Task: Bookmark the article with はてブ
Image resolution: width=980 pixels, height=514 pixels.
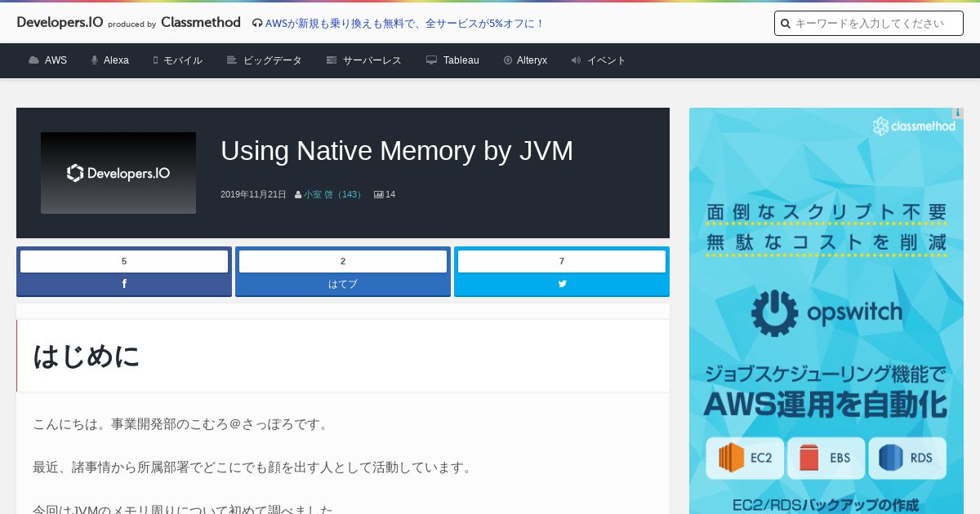Action: coord(343,284)
